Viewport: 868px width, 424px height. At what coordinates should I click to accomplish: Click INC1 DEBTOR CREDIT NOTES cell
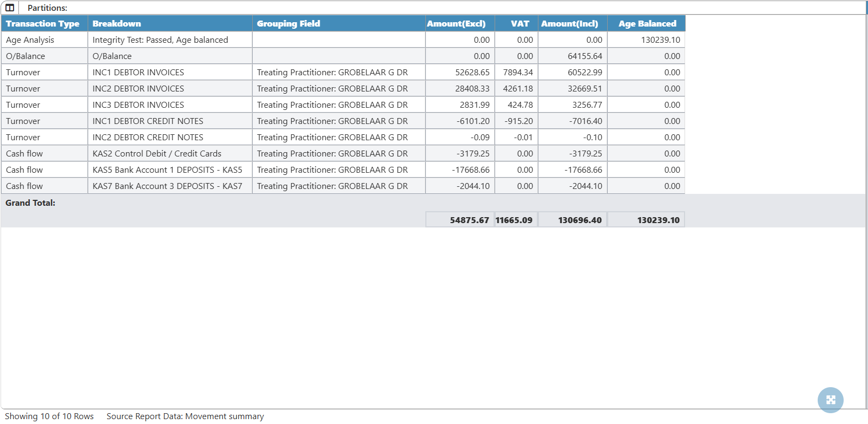148,121
